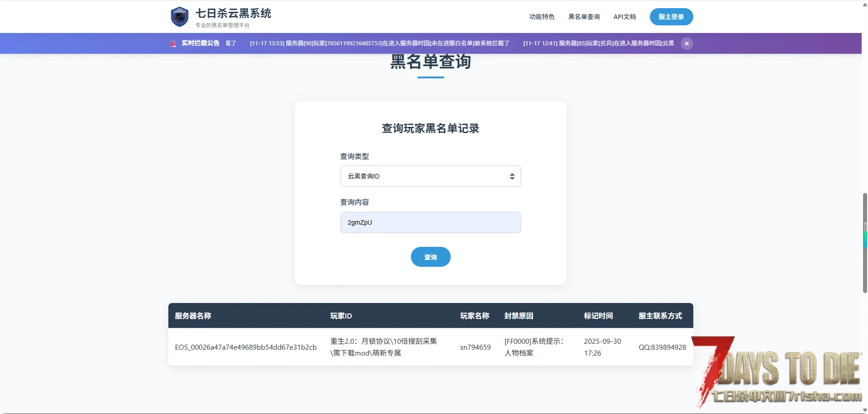The width and height of the screenshot is (868, 414).
Task: Open 功能特色 in the navigation
Action: [x=542, y=17]
